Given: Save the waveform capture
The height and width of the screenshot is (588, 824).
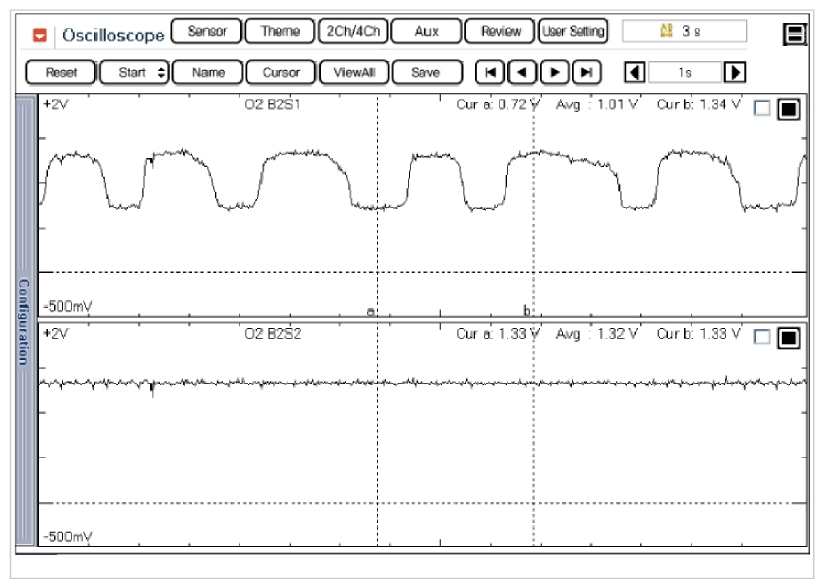Looking at the screenshot, I should tap(428, 73).
